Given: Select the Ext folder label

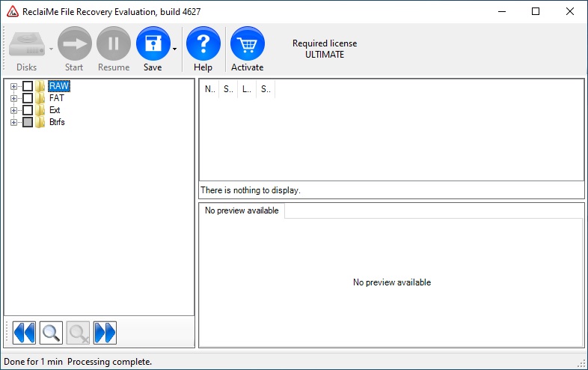Looking at the screenshot, I should pos(55,110).
